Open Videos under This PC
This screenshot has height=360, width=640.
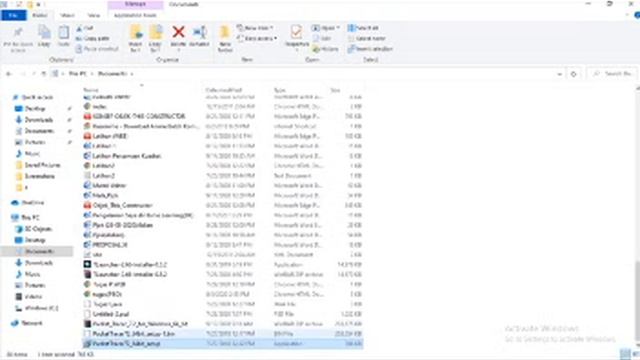pos(33,297)
